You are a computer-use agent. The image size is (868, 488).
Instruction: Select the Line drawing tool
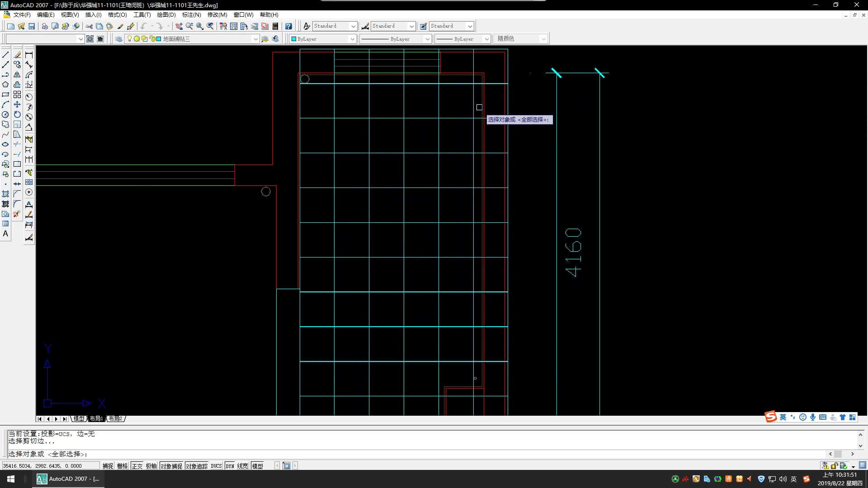(x=5, y=55)
